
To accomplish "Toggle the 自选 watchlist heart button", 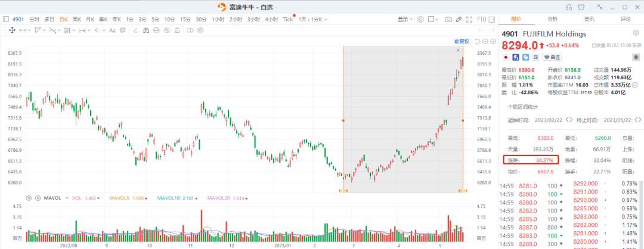I will 552,57.
